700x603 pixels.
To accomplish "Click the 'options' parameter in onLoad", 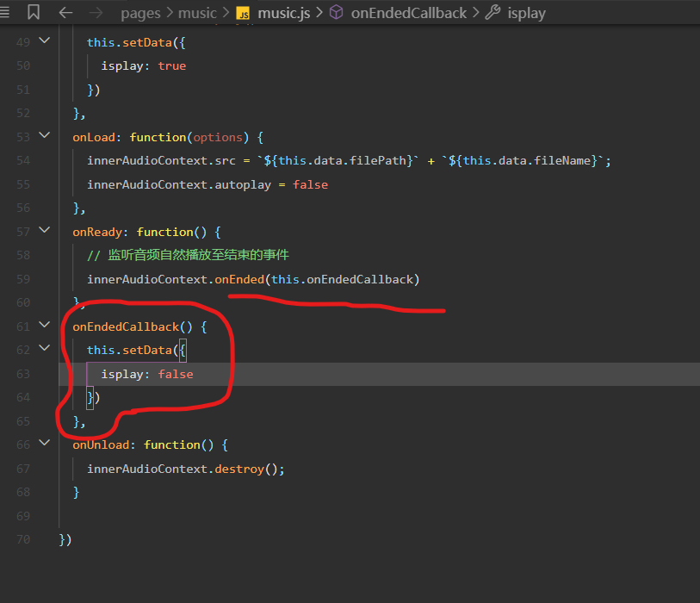I will 218,138.
